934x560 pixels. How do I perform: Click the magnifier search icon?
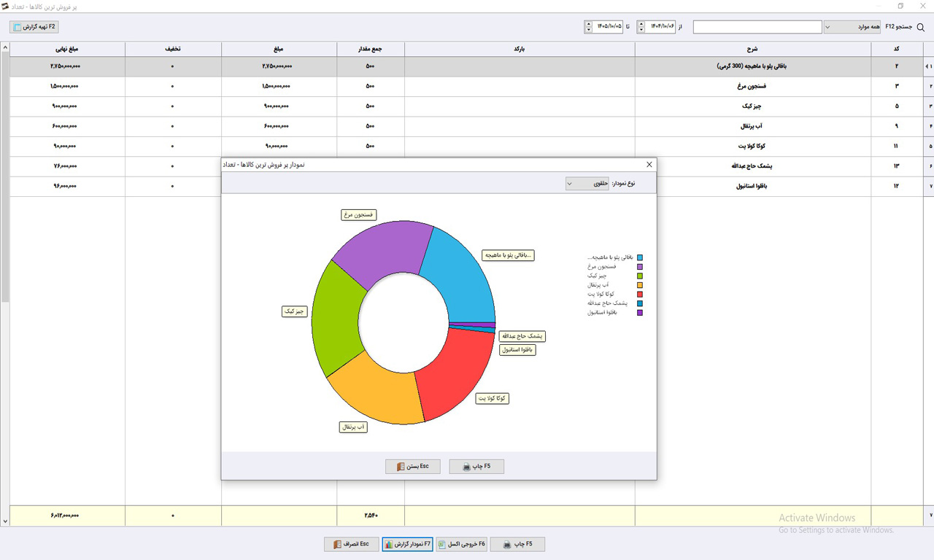pos(920,28)
